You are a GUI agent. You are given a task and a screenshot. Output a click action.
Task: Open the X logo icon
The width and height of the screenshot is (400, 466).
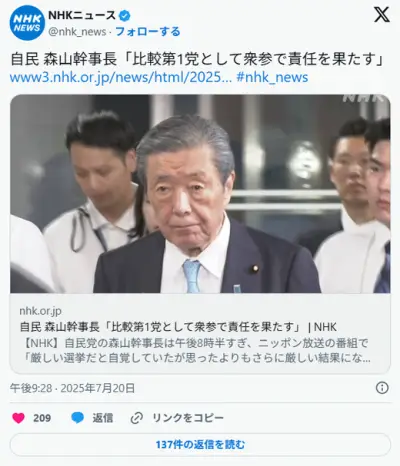(382, 14)
